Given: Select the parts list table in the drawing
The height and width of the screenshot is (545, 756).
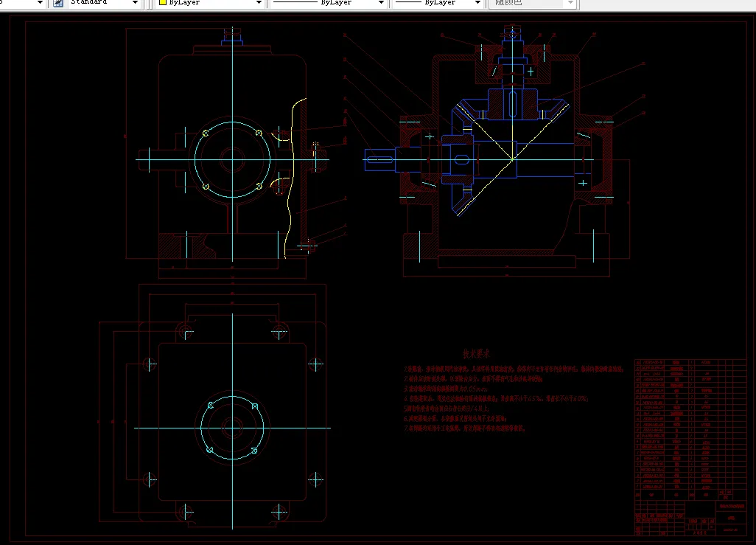Looking at the screenshot, I should tap(690, 431).
